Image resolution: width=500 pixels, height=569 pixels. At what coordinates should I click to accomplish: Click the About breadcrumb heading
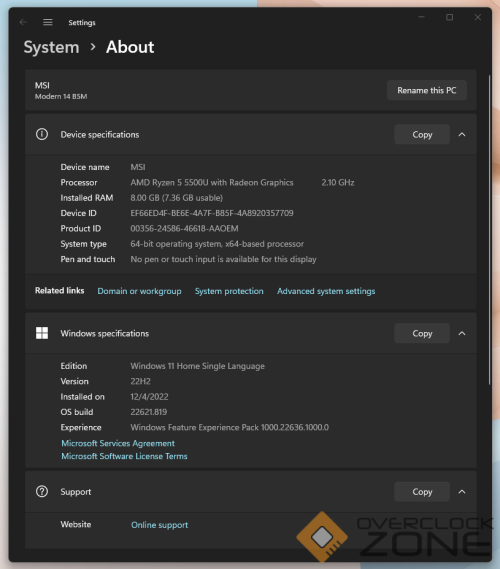(130, 47)
